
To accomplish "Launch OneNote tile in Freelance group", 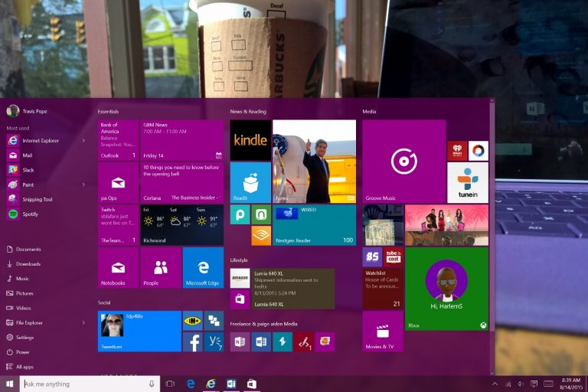I will (x=240, y=341).
